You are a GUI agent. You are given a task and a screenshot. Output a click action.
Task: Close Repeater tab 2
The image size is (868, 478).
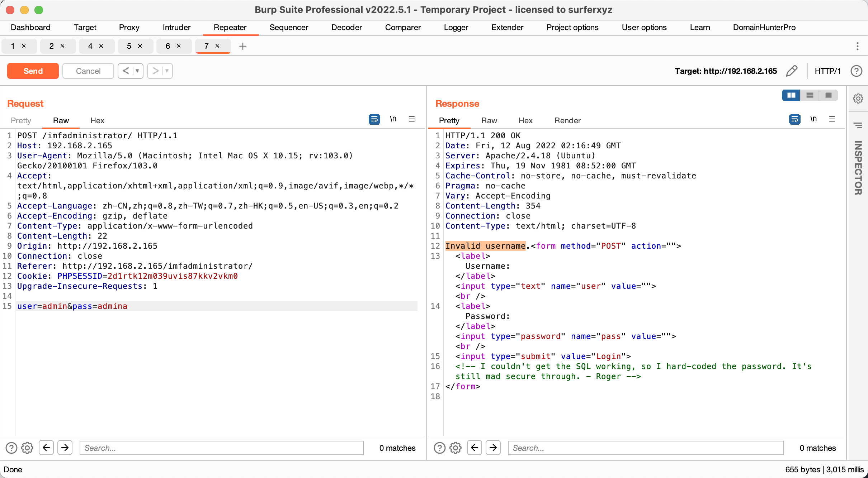[62, 46]
